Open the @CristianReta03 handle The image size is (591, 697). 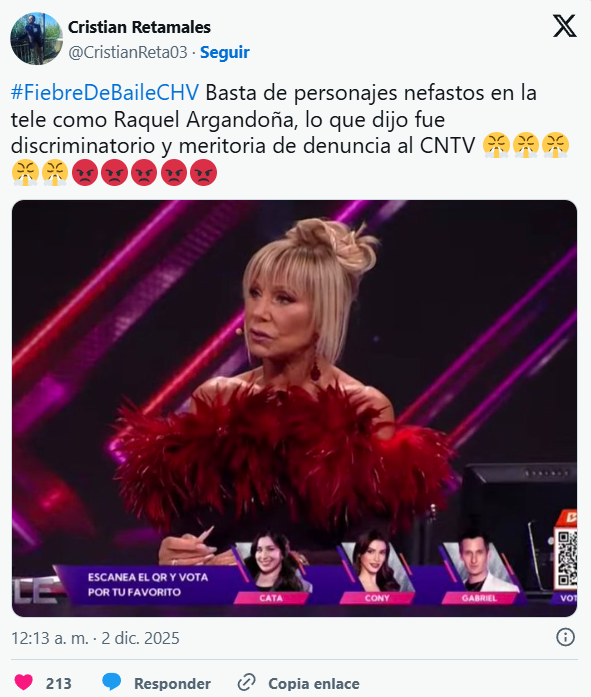[x=128, y=52]
